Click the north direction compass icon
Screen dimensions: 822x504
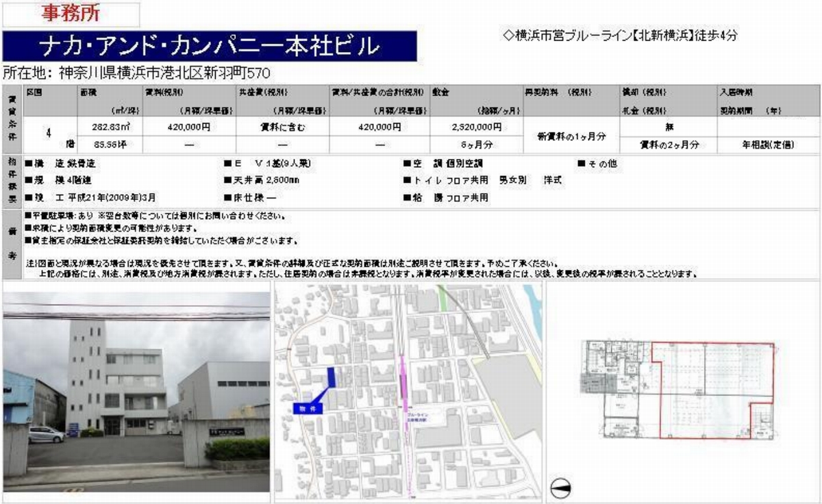click(x=560, y=489)
